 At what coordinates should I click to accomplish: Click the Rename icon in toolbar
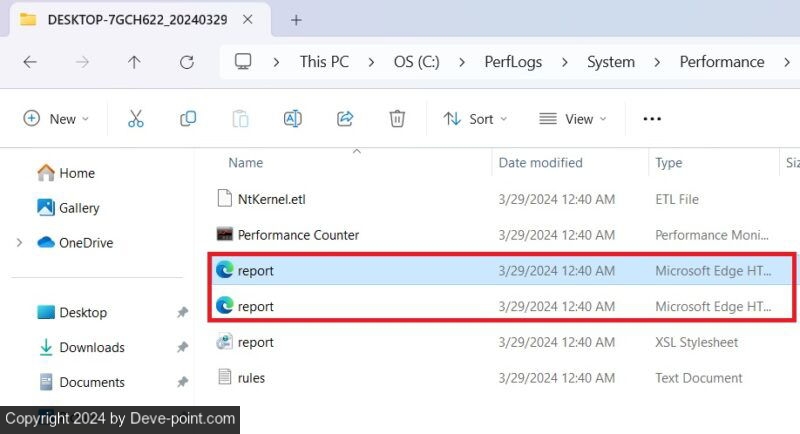[x=292, y=119]
